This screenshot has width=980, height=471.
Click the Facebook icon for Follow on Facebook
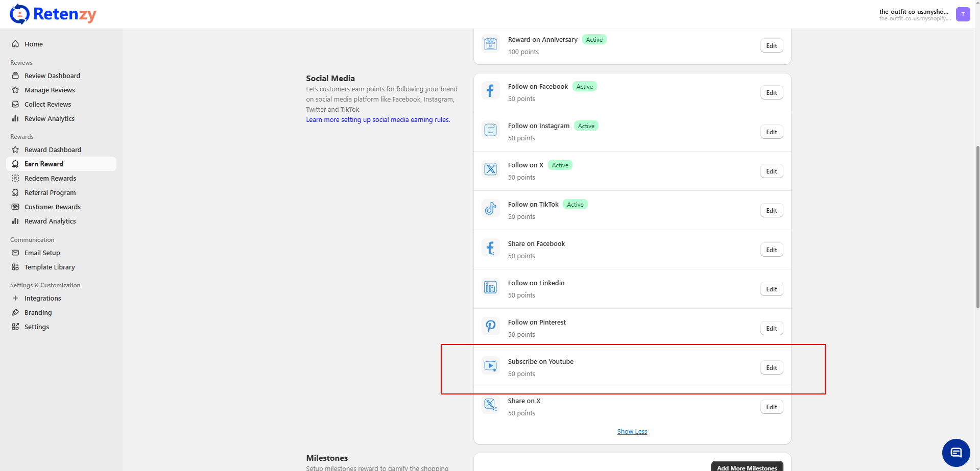point(490,91)
